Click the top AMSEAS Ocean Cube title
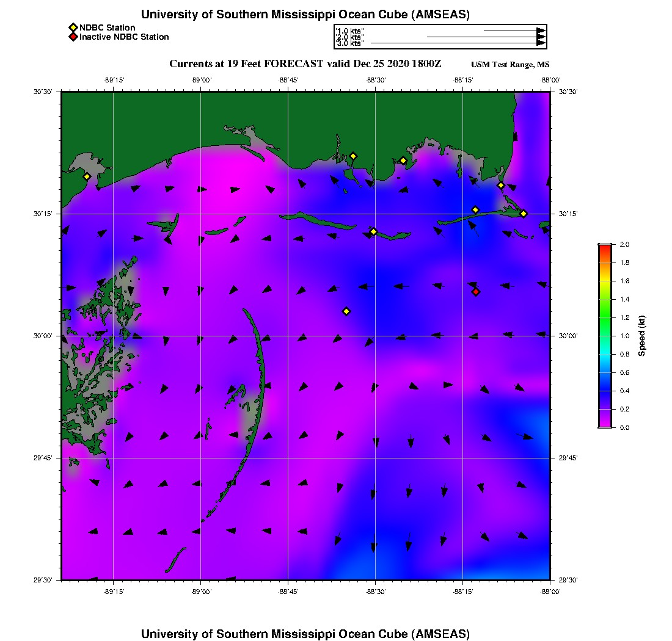 (x=305, y=14)
